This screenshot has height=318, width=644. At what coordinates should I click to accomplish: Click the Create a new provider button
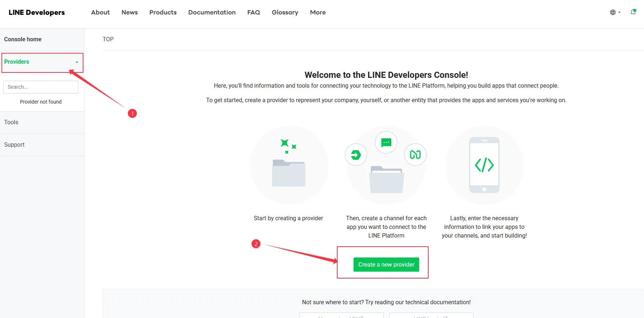point(386,264)
